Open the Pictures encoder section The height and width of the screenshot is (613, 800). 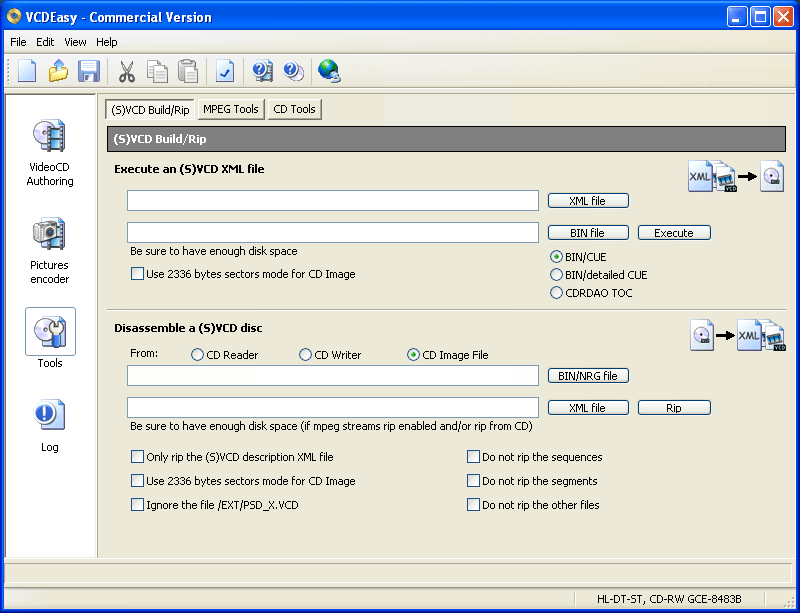pos(49,251)
